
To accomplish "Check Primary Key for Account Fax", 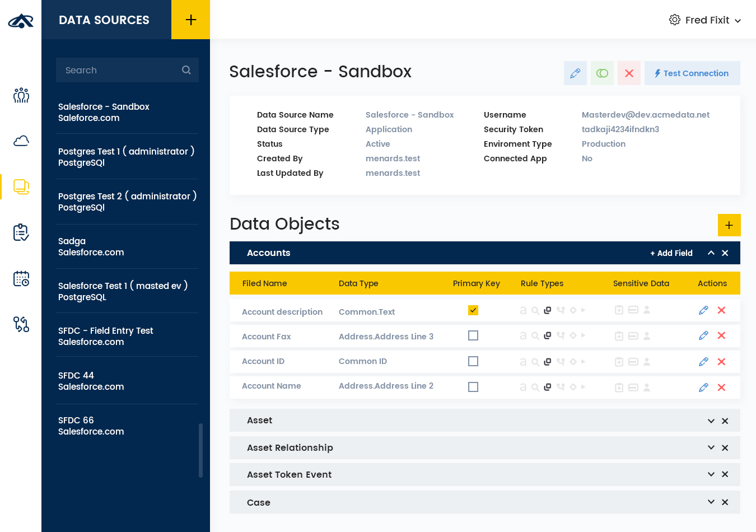I will pos(473,335).
